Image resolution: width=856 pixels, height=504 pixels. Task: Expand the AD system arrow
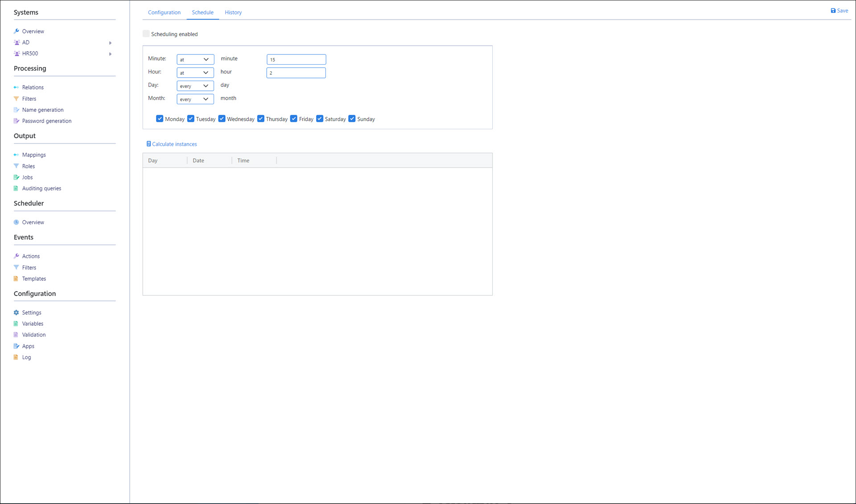coord(110,43)
